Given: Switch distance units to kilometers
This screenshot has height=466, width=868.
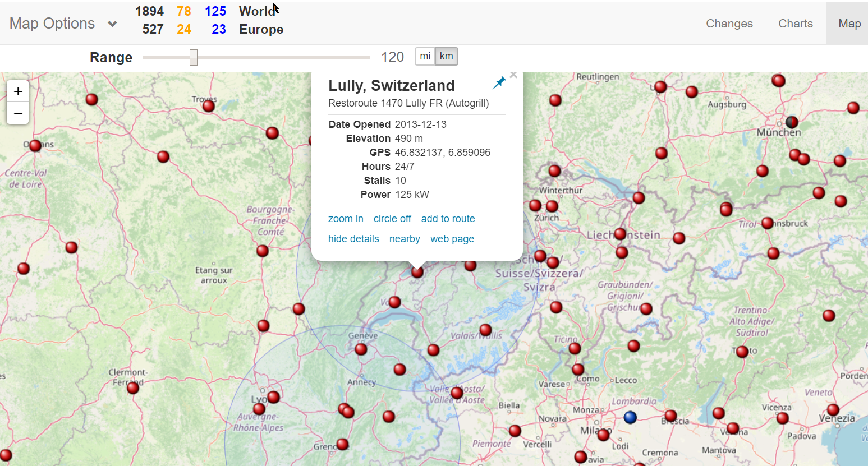Looking at the screenshot, I should click(x=446, y=56).
